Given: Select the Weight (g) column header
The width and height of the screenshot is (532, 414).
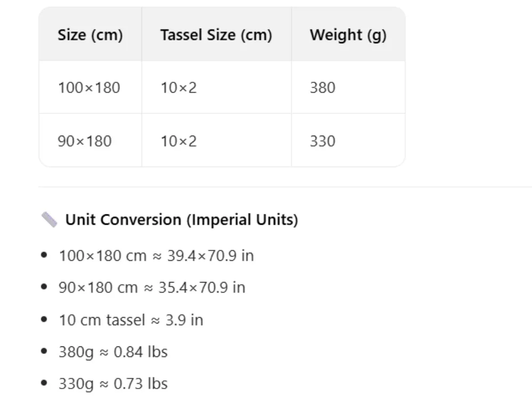Looking at the screenshot, I should pos(348,35).
